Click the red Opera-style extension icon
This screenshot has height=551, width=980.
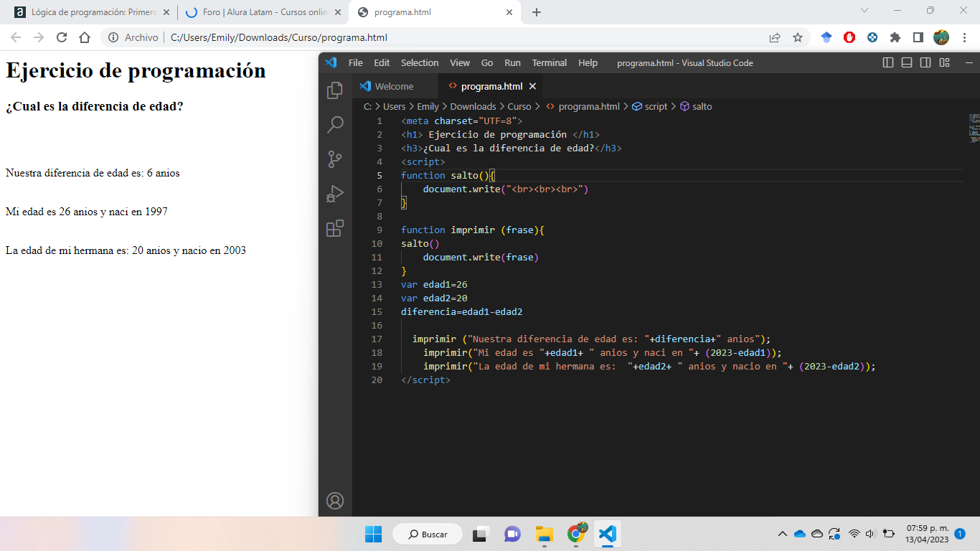tap(849, 37)
